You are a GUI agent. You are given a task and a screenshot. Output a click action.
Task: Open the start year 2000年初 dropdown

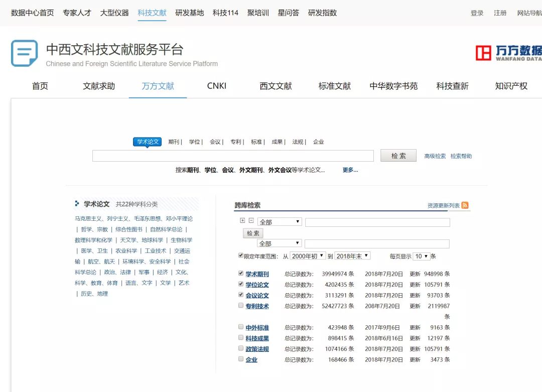[x=308, y=256]
